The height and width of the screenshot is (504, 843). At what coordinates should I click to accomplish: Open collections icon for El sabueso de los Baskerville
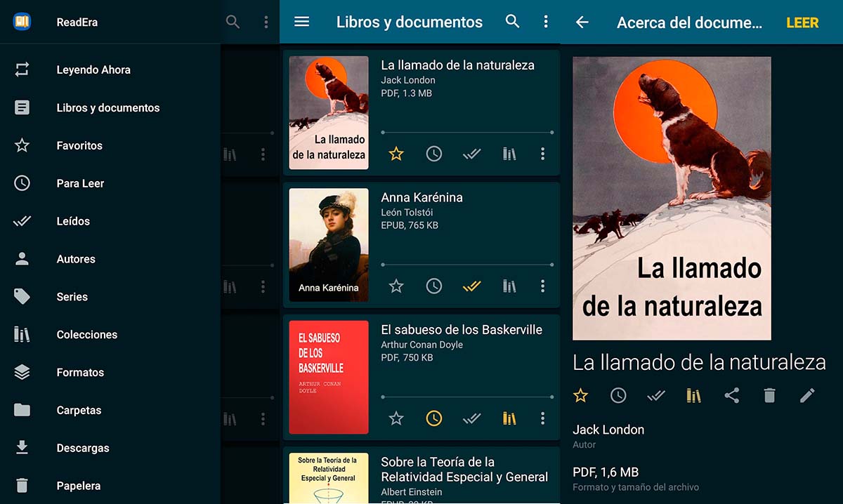tap(509, 418)
